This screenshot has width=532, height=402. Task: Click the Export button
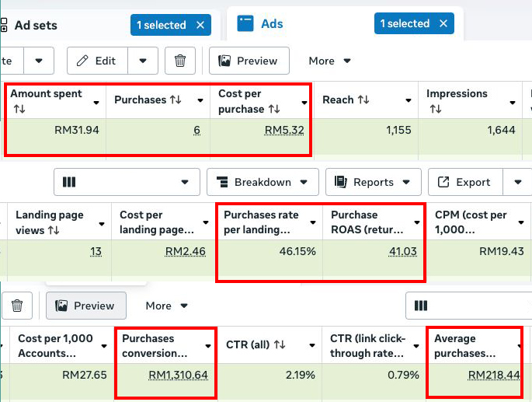464,182
